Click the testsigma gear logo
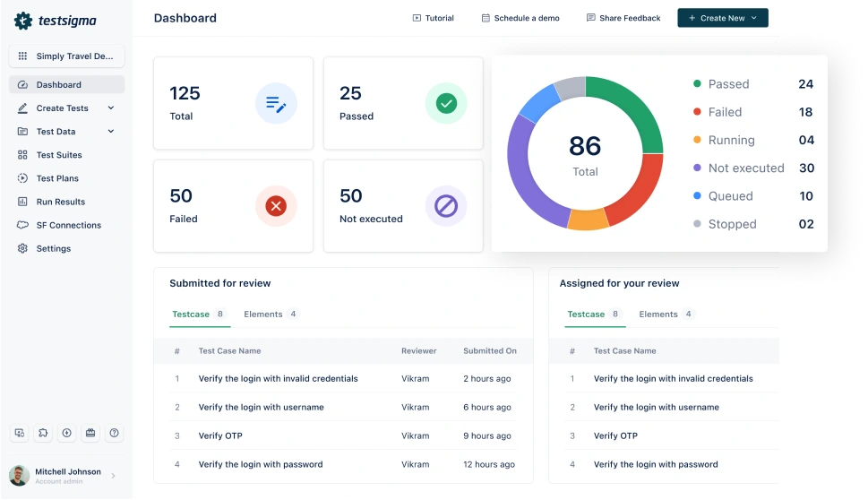Screen dimensions: 868x500 tap(23, 21)
